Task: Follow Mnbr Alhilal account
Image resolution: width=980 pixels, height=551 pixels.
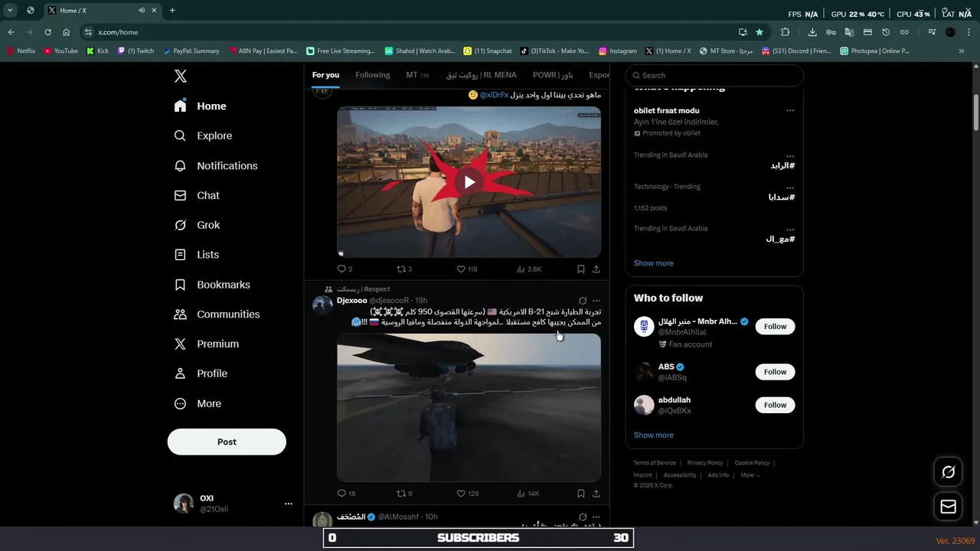Action: 775,327
